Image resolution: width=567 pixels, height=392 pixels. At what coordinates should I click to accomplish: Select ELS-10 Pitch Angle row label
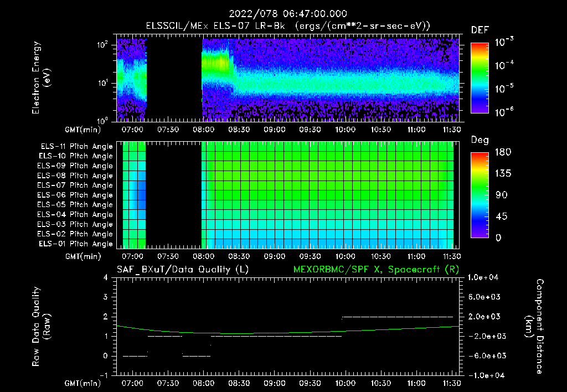pyautogui.click(x=76, y=156)
